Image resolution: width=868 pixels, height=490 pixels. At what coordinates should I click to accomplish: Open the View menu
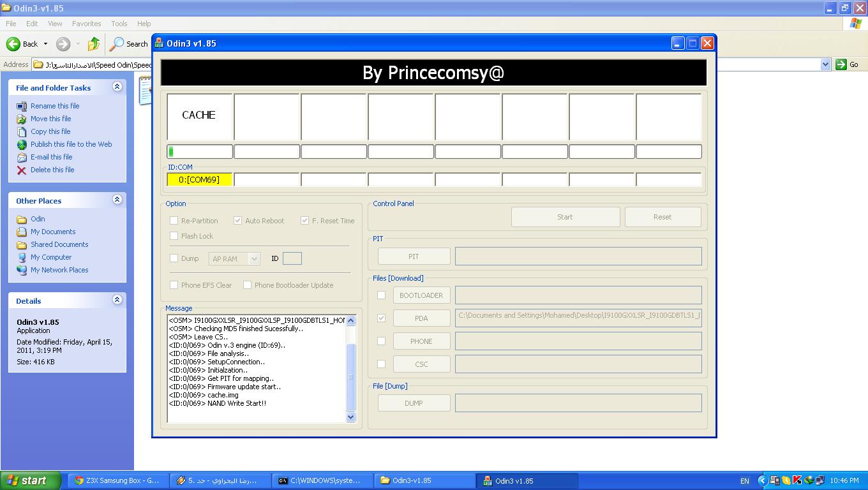click(x=55, y=24)
